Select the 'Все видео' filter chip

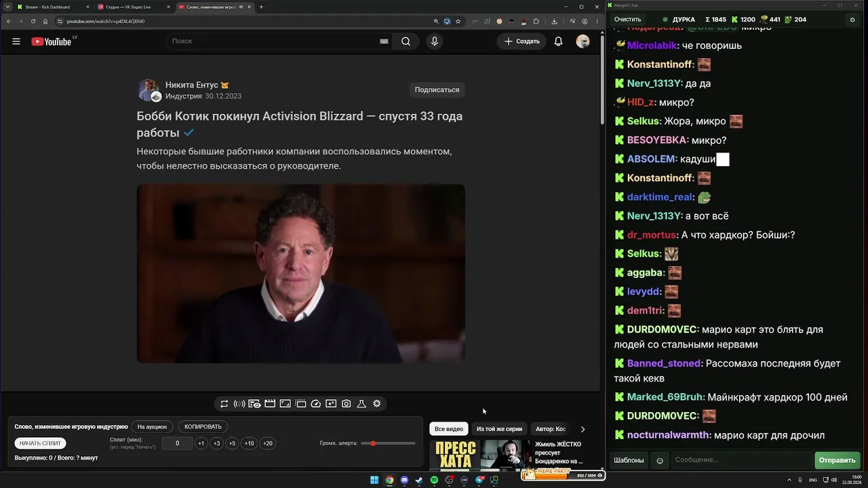(449, 429)
